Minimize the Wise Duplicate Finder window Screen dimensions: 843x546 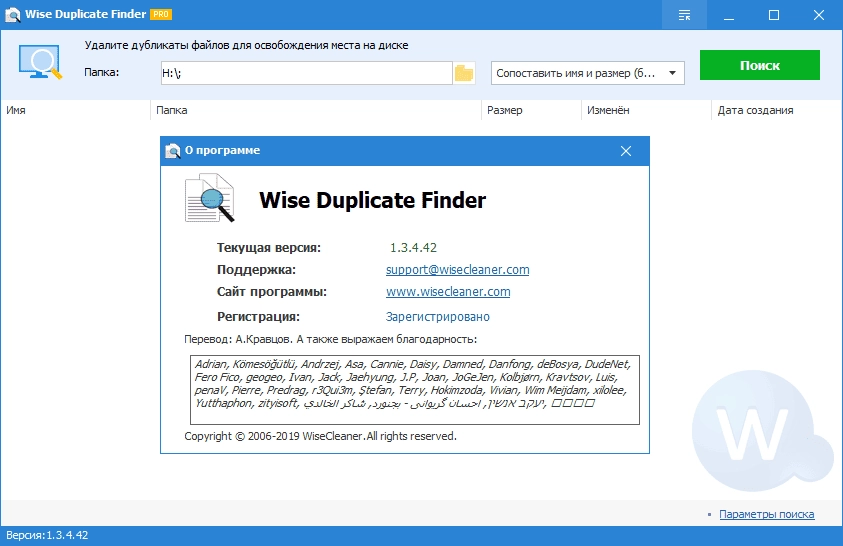(x=729, y=15)
